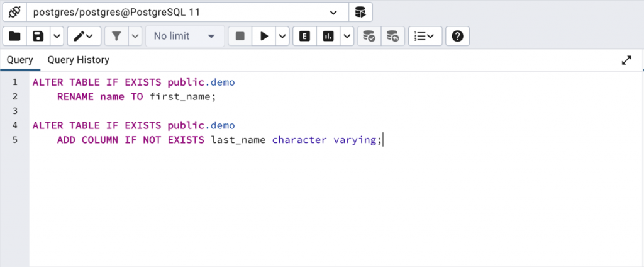Click the connection status icon
644x267 pixels.
pyautogui.click(x=14, y=12)
